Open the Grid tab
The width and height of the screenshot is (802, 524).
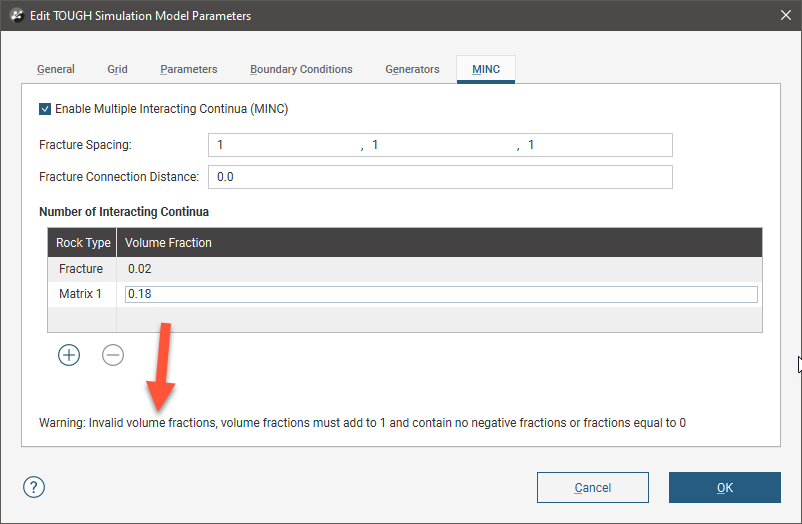coord(117,69)
